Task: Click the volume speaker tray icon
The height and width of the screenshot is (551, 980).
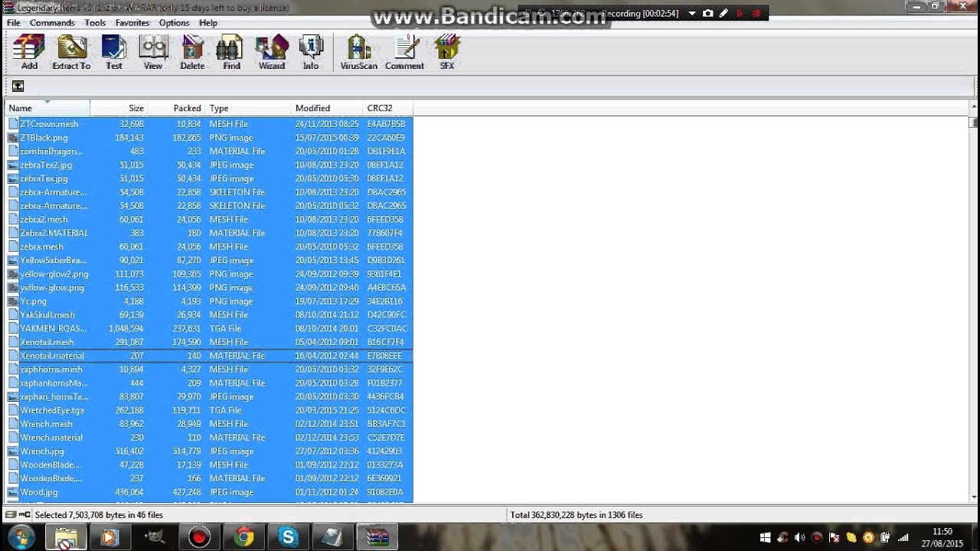Action: pos(799,538)
